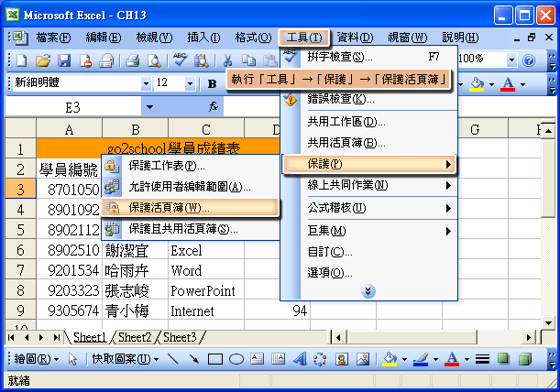Image resolution: width=560 pixels, height=392 pixels.
Task: Click the Insert Clip Art icon
Action: tap(342, 359)
